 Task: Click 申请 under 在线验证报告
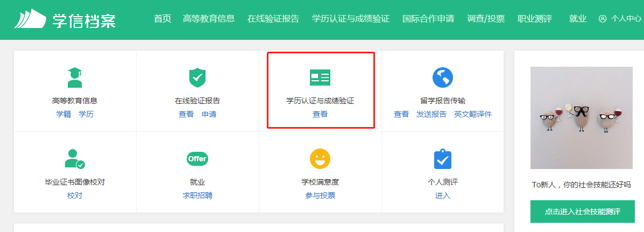209,114
